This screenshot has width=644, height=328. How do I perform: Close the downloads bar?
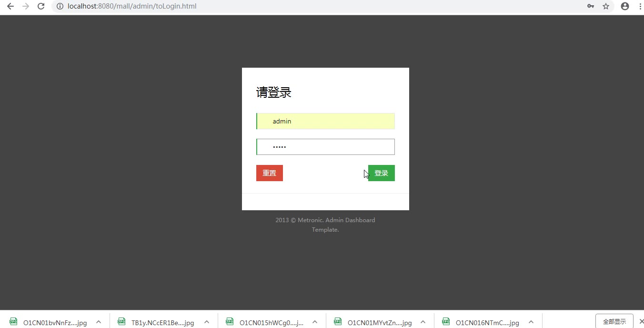[641, 321]
